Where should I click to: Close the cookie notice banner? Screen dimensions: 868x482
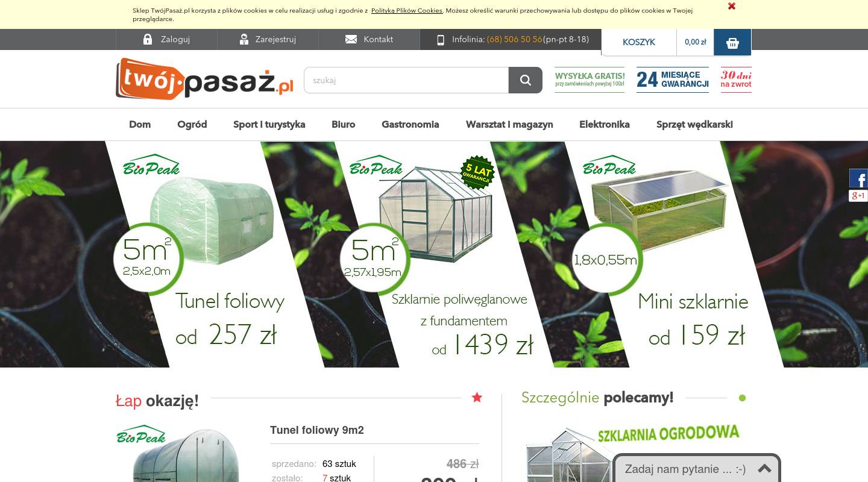[x=731, y=6]
